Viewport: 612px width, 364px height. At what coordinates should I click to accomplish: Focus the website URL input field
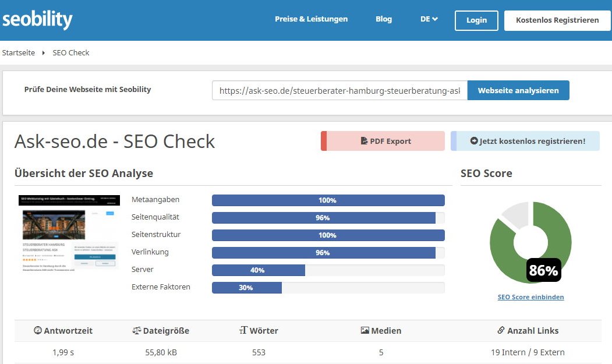339,90
